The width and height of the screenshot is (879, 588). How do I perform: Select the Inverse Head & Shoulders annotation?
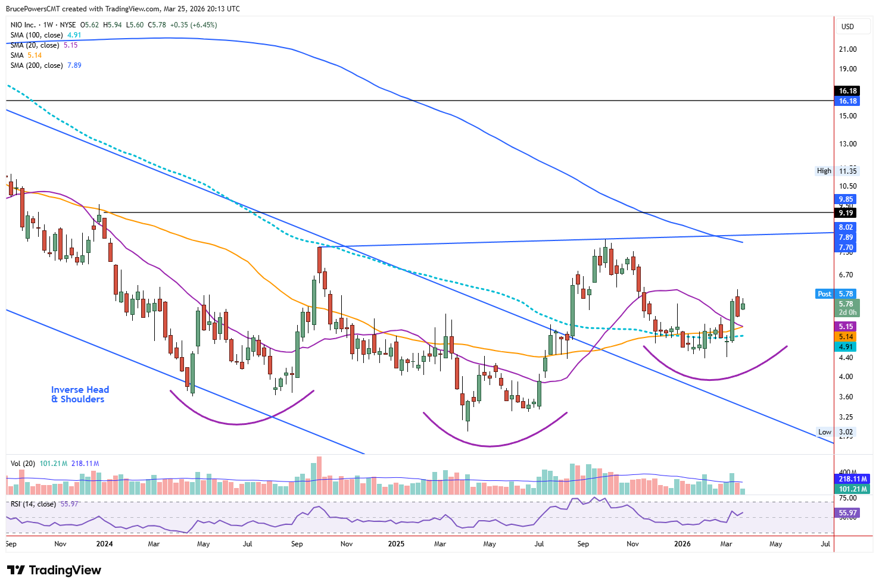click(x=80, y=395)
